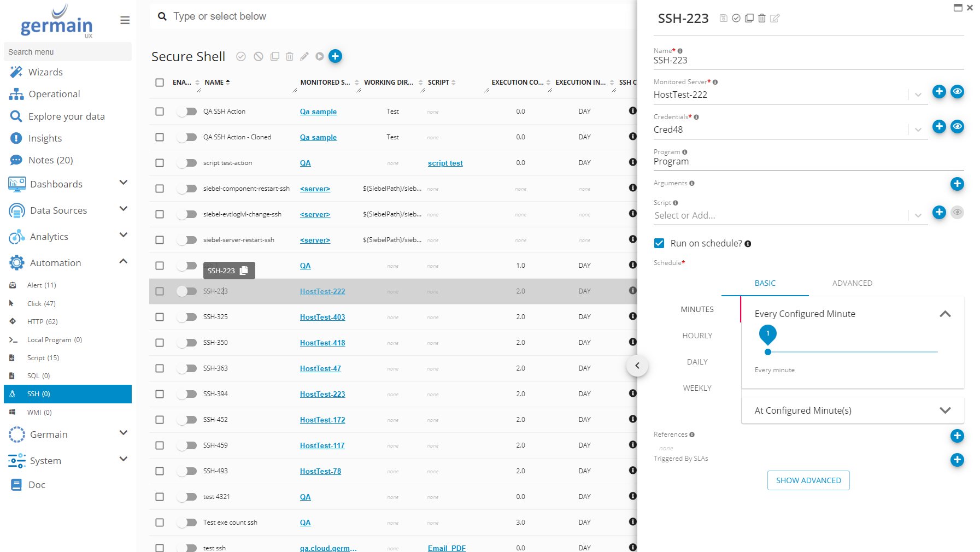Click the info icon in the SSH-325 row
This screenshot has width=980, height=552.
[x=632, y=316]
